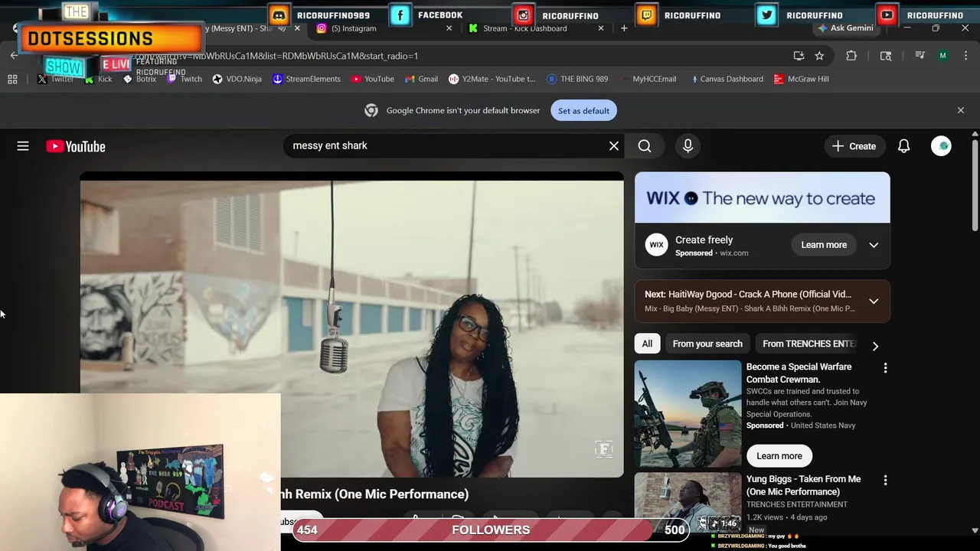Click Set as default button

click(x=583, y=110)
